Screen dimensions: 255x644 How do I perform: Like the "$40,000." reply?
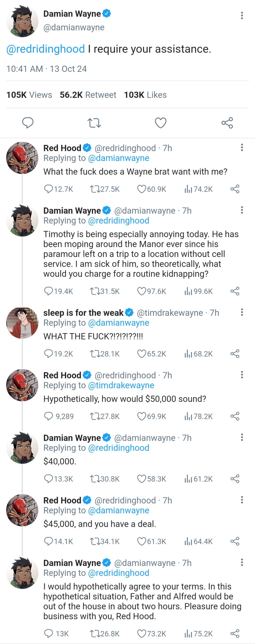tap(142, 479)
